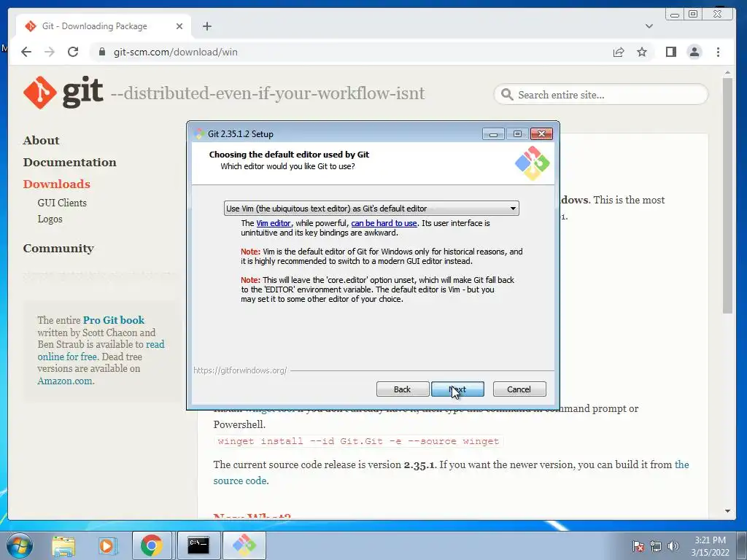Click the Git Setup title bar icon
Viewport: 747px width, 560px height.
199,134
